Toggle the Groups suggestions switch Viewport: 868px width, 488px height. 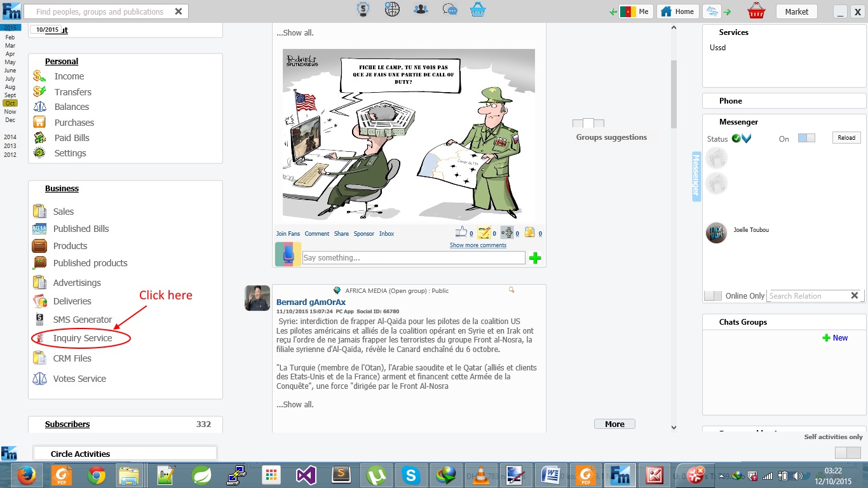point(588,123)
